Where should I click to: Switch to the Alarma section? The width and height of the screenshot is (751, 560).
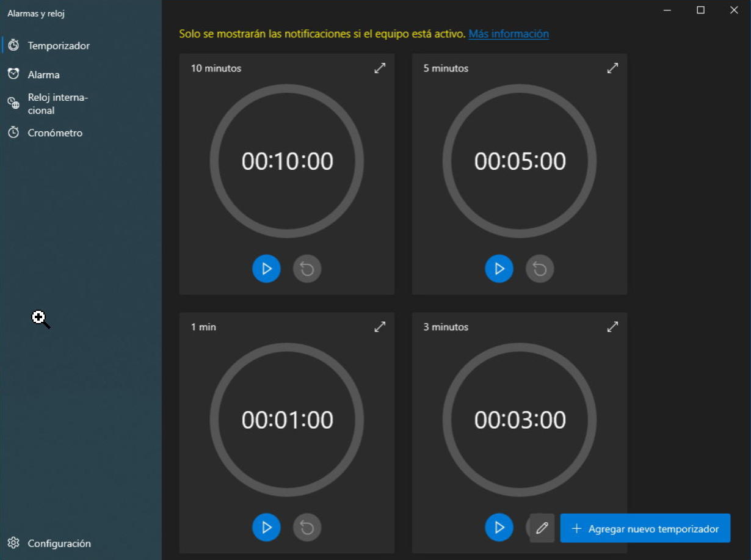coord(43,75)
